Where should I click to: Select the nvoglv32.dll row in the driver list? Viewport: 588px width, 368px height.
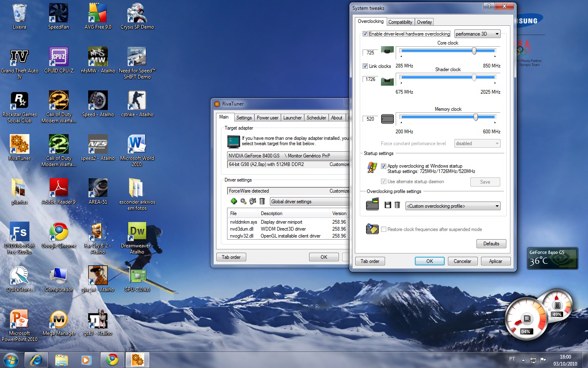[288, 236]
